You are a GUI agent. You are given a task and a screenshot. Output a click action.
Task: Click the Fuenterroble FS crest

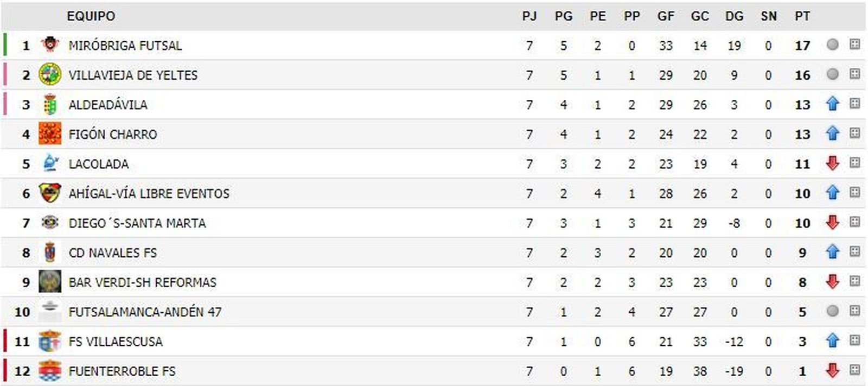(50, 371)
